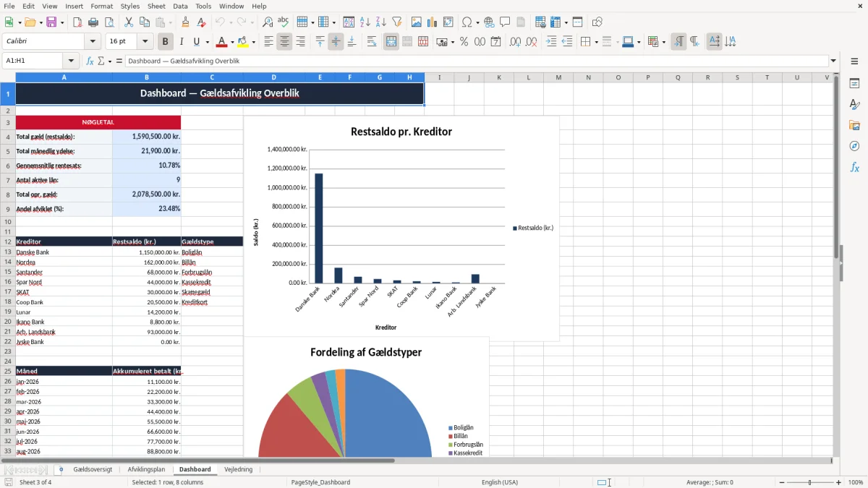This screenshot has height=488, width=868.
Task: Open the Name Box dropdown
Action: coord(71,61)
